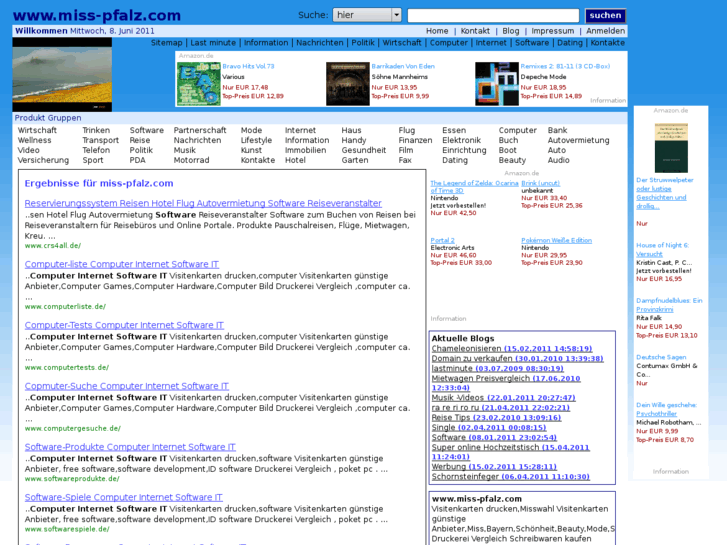Image resolution: width=727 pixels, height=545 pixels.
Task: Open the 'hier' search scope dropdown
Action: point(367,15)
